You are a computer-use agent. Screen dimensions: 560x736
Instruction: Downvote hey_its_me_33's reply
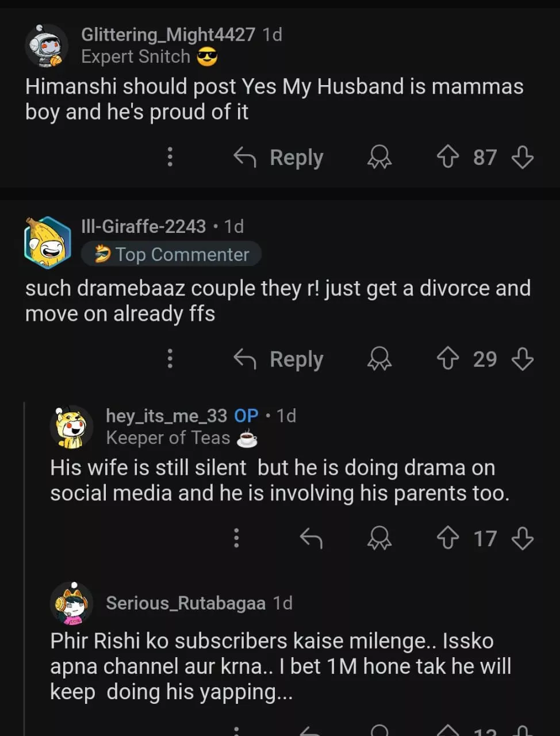[x=522, y=538]
